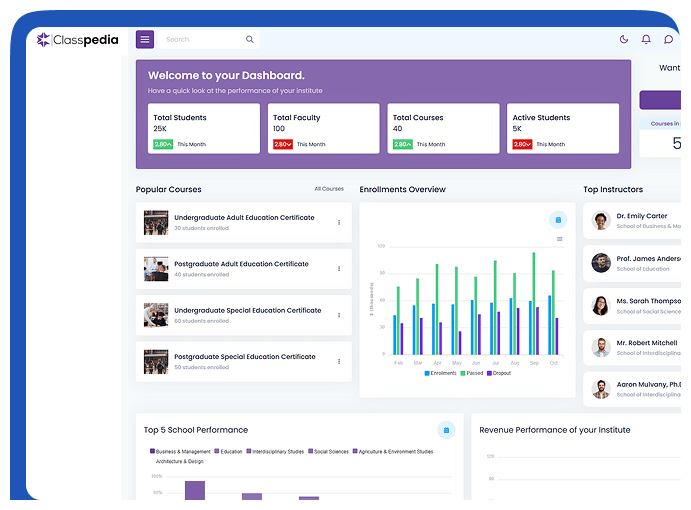Viewport: 691px width, 510px height.
Task: Click the Classpedia logo
Action: (77, 40)
